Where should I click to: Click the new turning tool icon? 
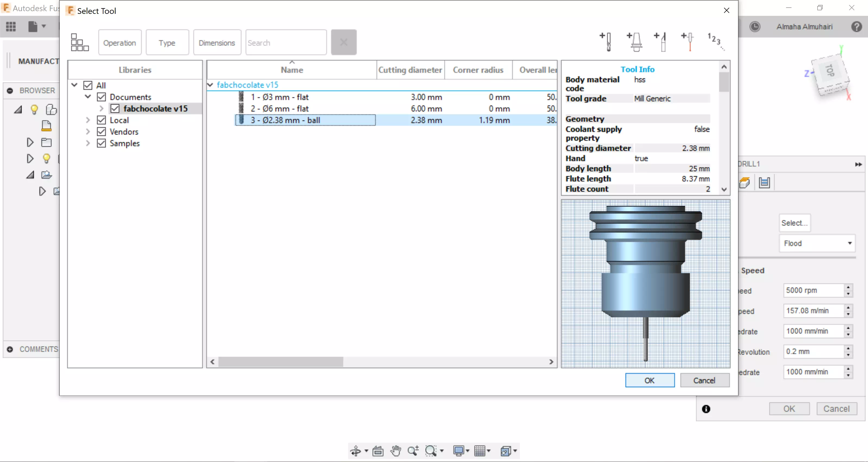661,42
